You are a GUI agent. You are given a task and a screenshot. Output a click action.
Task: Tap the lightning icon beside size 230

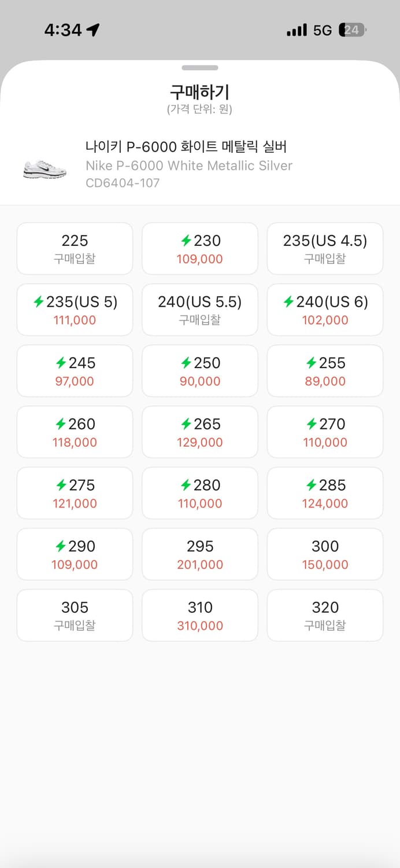(x=186, y=240)
